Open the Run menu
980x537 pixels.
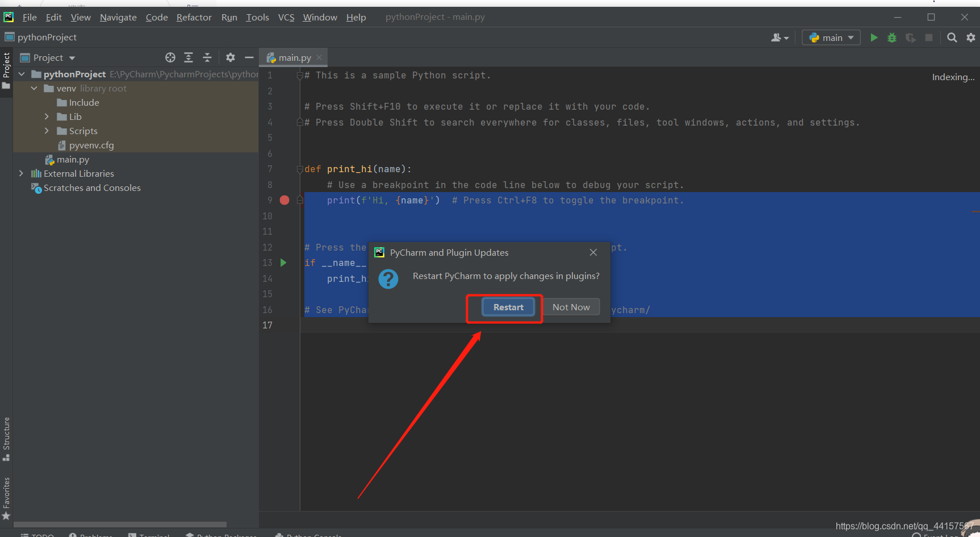coord(229,17)
